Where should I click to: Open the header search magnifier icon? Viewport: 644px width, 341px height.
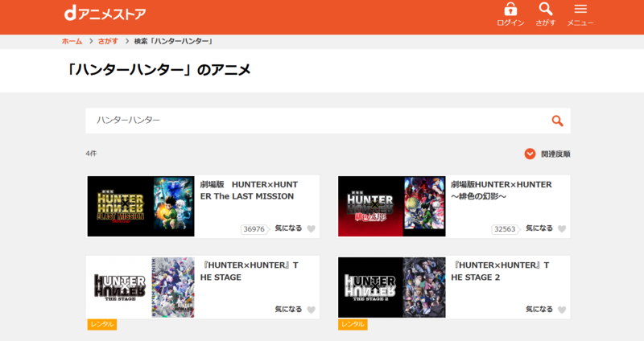coord(546,10)
